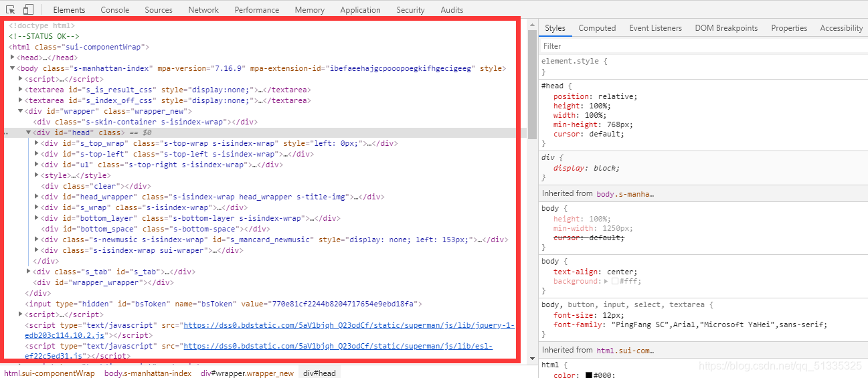Screen dimensions: 868x378
Task: Expand the style element node
Action: point(37,175)
